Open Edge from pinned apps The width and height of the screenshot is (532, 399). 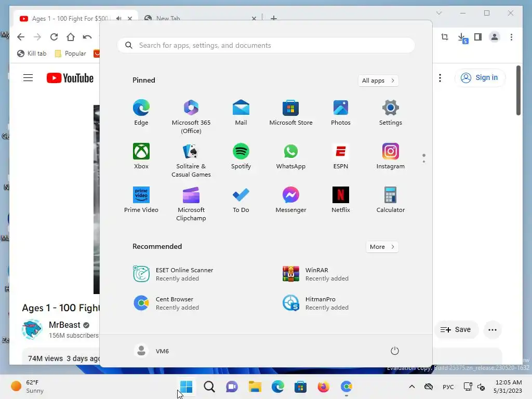tap(141, 113)
